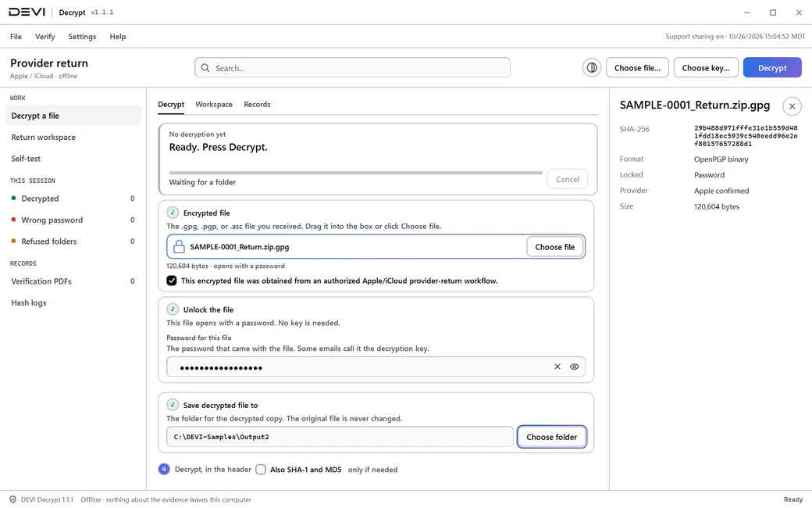
Task: Click the Save decrypted file to checkmark icon
Action: click(173, 405)
